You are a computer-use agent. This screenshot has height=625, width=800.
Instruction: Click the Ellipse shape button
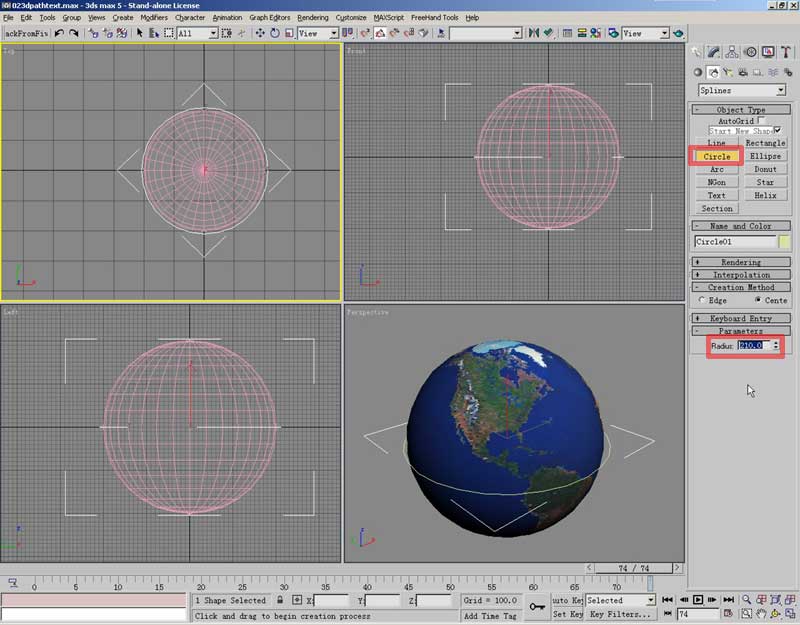[765, 156]
